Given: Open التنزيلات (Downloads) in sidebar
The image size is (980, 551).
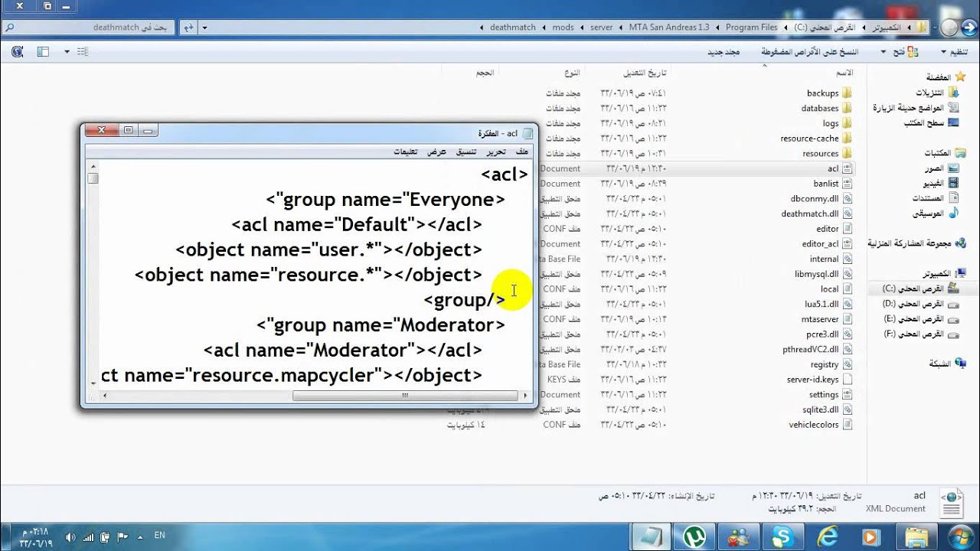Looking at the screenshot, I should tap(938, 93).
